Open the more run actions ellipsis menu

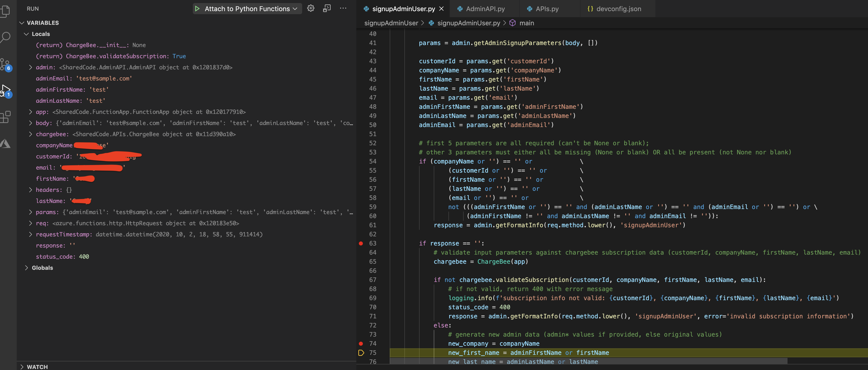(343, 8)
